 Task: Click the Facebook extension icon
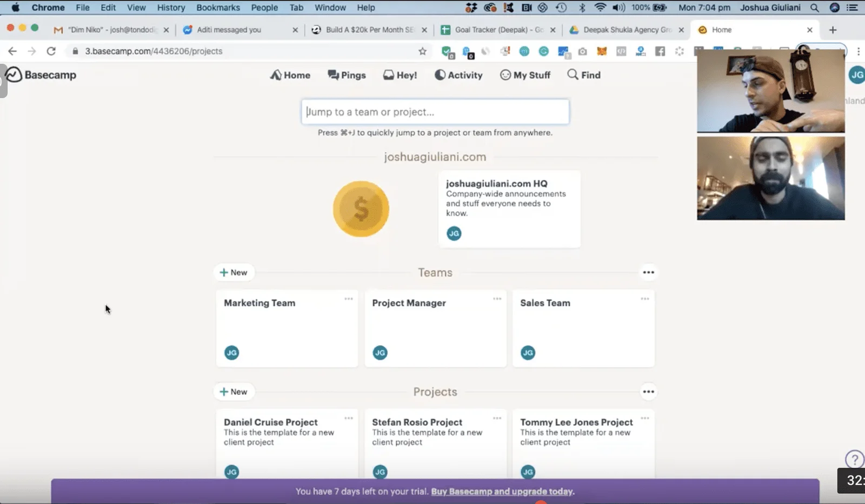(x=660, y=51)
